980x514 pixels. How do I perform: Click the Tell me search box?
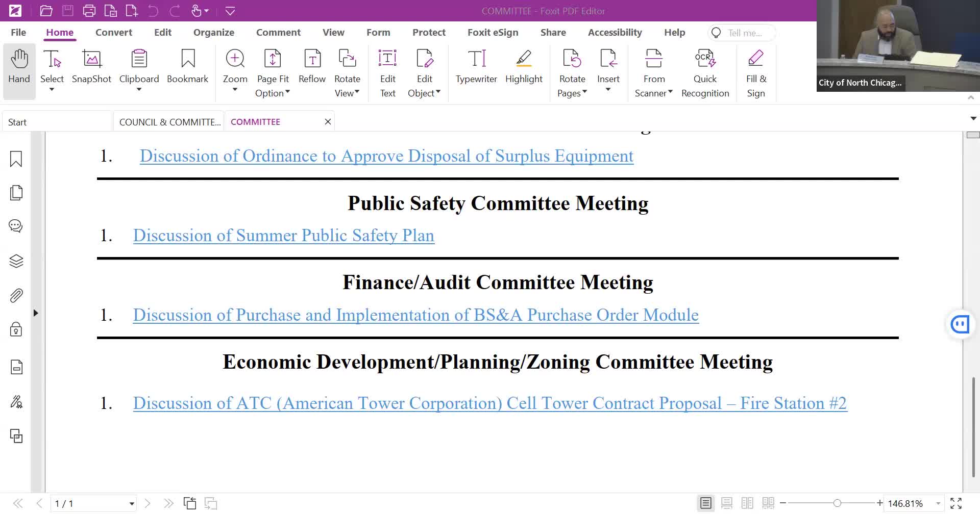[x=742, y=33]
